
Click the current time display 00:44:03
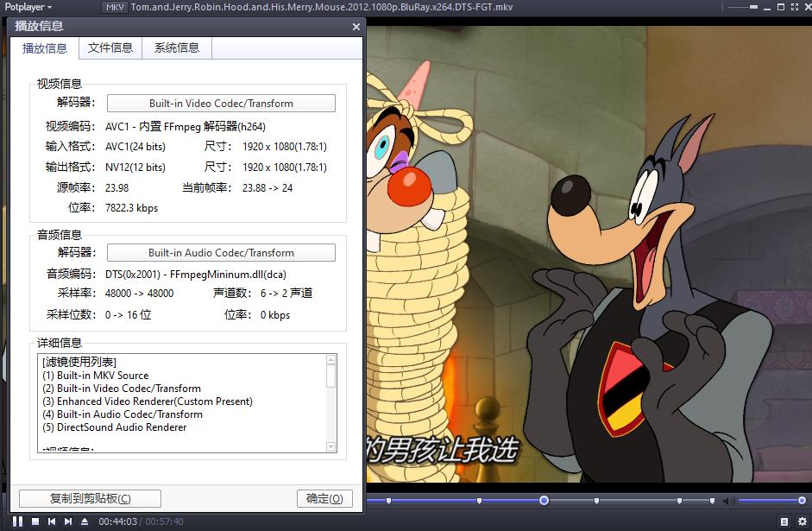click(118, 522)
